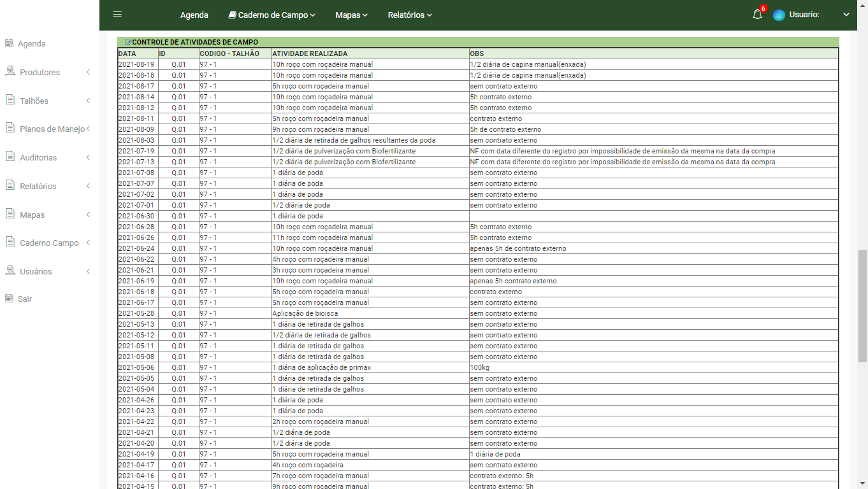Open the Mapas dropdown in navbar

351,15
